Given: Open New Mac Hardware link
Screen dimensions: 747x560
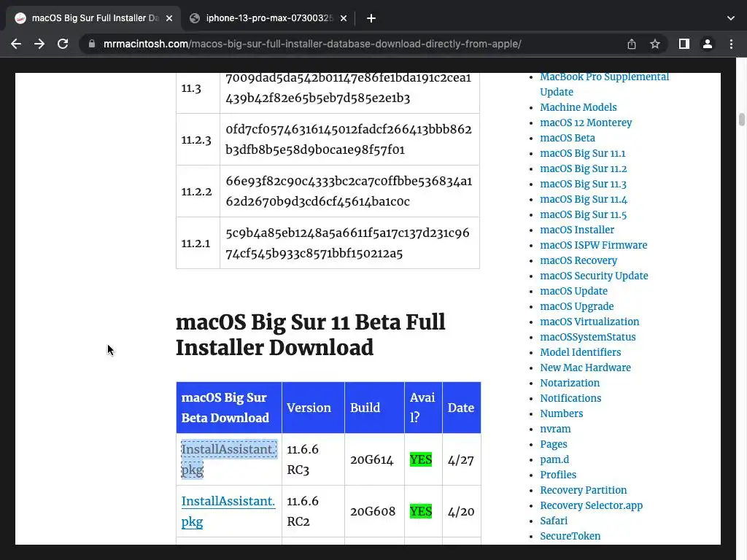Looking at the screenshot, I should [x=586, y=367].
